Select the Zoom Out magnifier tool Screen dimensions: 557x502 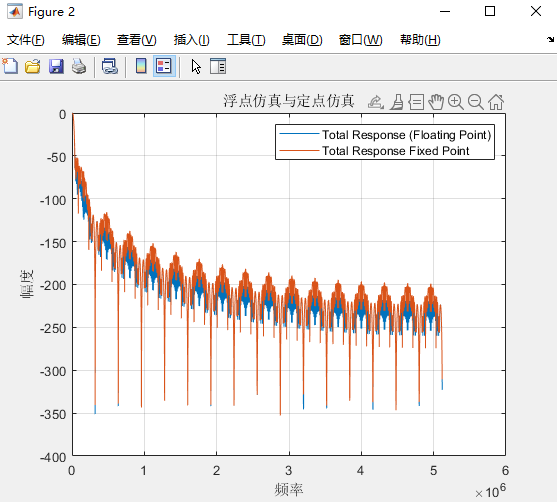tap(476, 102)
